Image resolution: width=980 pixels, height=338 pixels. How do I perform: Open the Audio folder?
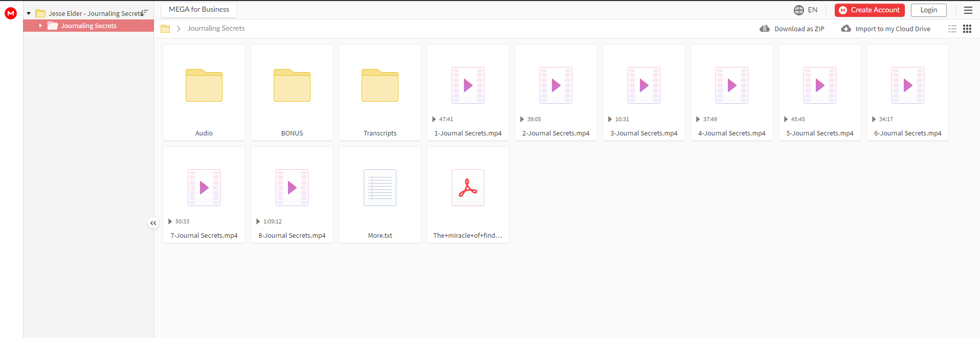tap(204, 93)
